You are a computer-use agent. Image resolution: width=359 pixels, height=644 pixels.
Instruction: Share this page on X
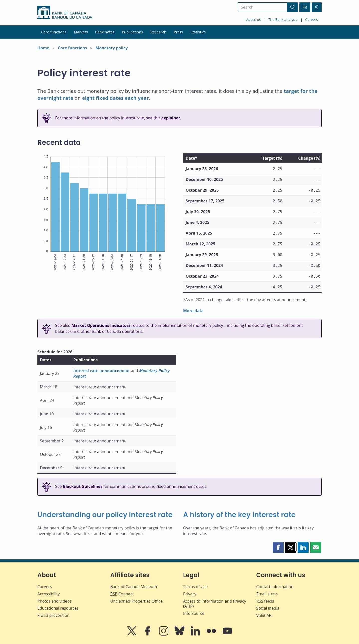click(291, 547)
